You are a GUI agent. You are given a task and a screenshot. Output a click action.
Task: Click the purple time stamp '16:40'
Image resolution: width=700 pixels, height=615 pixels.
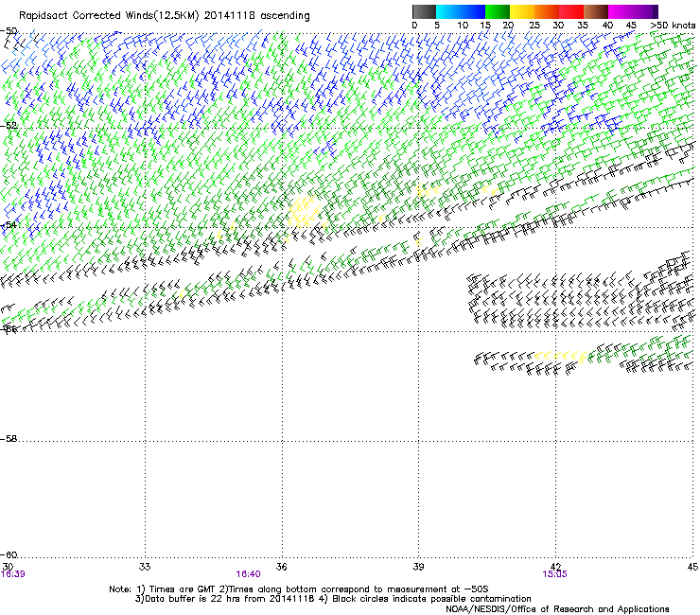coord(248,574)
